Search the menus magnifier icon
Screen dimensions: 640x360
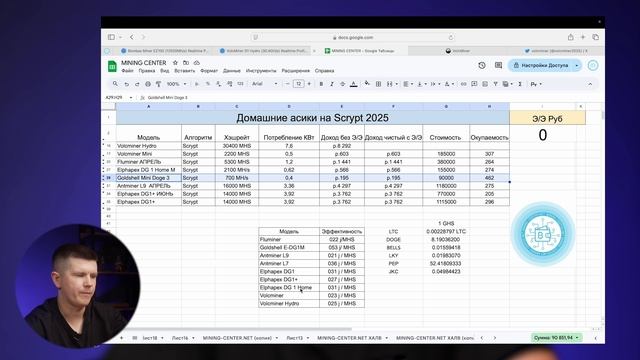click(x=115, y=84)
